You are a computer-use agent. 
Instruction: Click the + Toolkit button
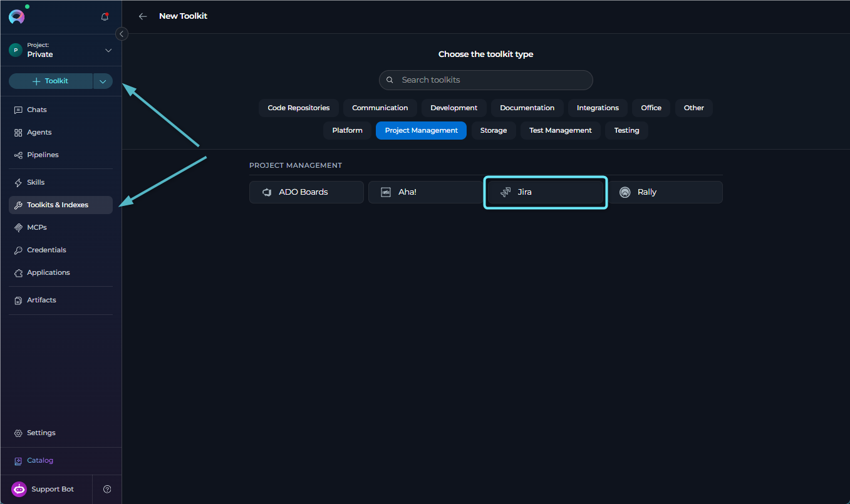pyautogui.click(x=51, y=81)
